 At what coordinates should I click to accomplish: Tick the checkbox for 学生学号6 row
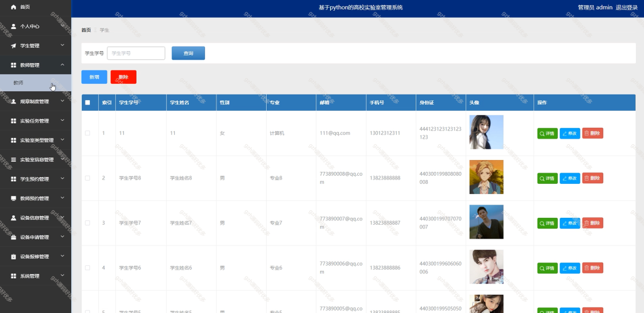(x=87, y=268)
